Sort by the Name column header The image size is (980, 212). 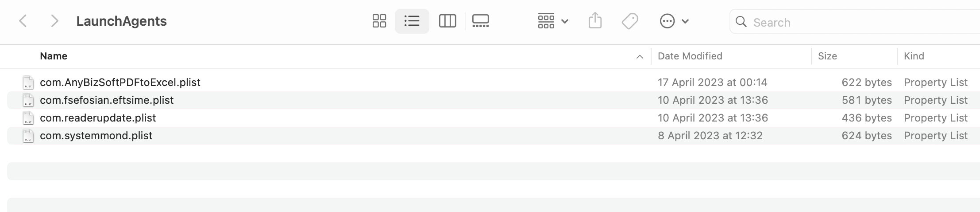point(54,56)
